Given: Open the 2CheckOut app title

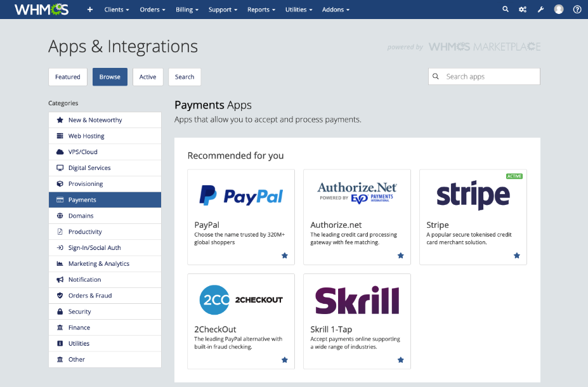Looking at the screenshot, I should 215,329.
